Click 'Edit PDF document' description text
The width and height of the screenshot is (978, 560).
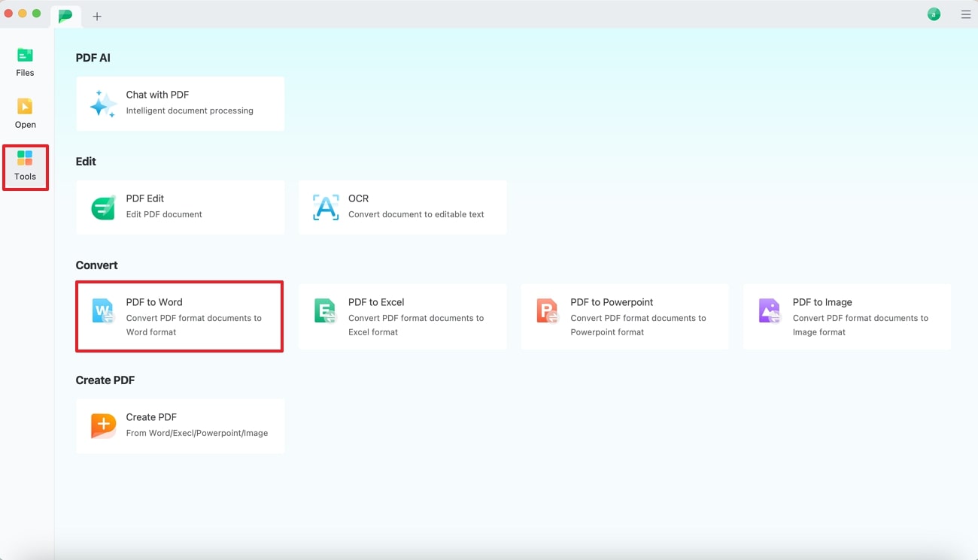(164, 214)
